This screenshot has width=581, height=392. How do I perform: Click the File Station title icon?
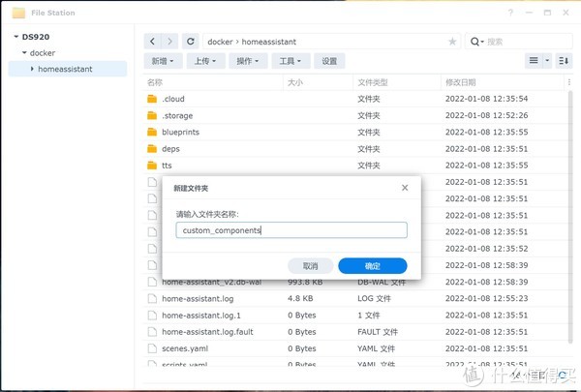pos(18,13)
